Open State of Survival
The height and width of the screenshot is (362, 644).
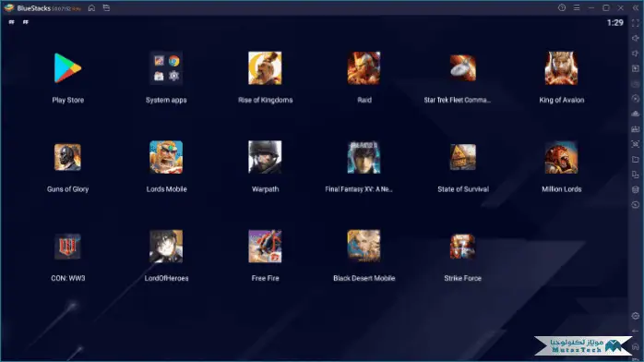click(463, 157)
